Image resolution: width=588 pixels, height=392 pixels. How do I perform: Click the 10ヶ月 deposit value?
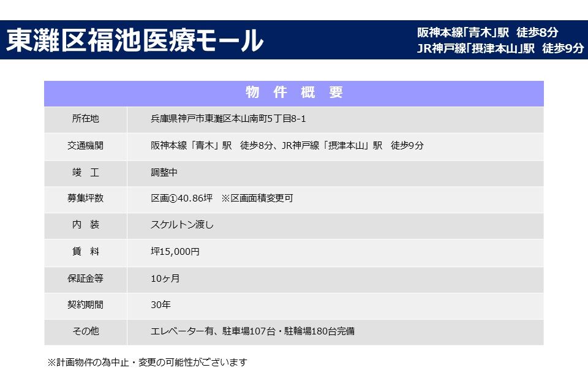click(165, 279)
